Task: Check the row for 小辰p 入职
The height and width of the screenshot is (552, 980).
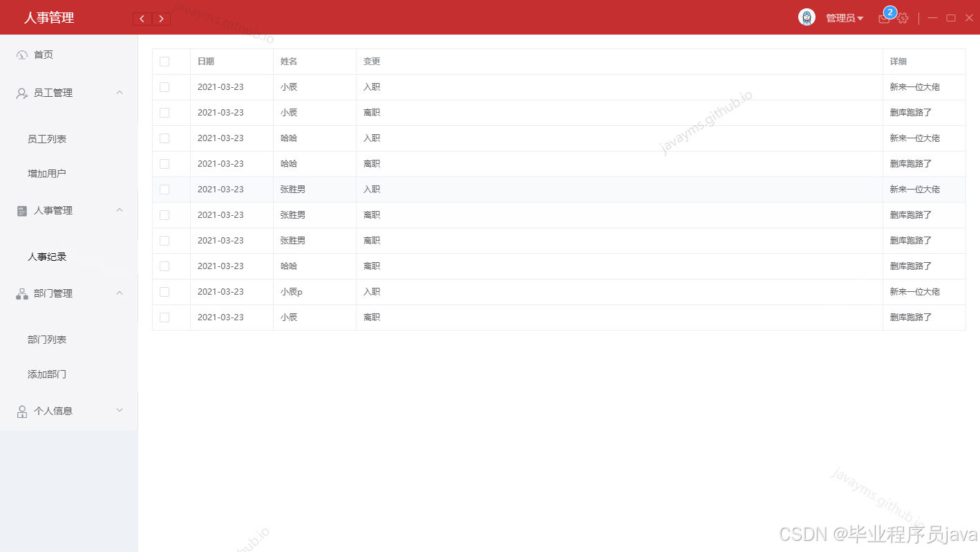Action: click(164, 292)
